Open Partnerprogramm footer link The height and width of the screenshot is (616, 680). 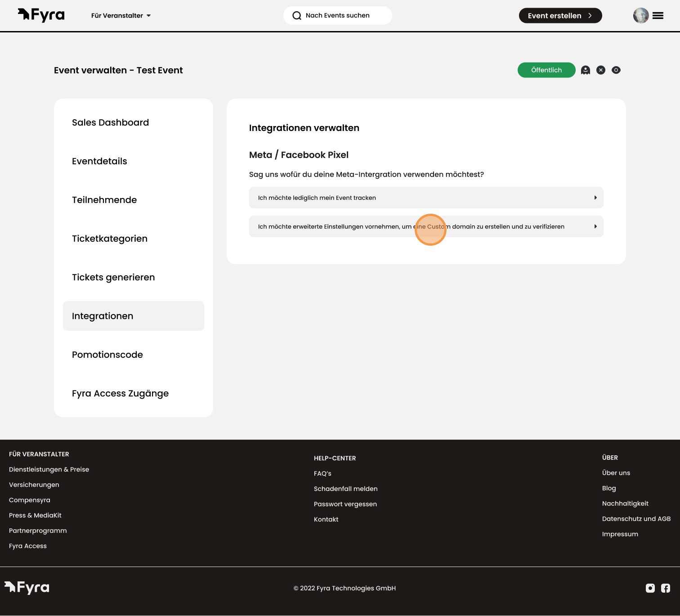coord(38,531)
